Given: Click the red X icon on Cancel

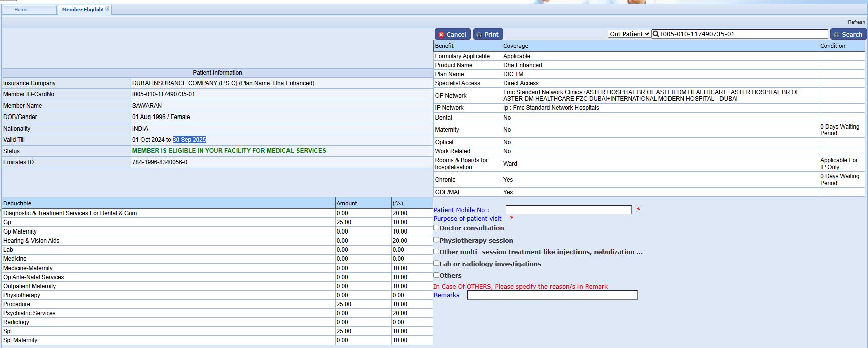Looking at the screenshot, I should [x=441, y=35].
